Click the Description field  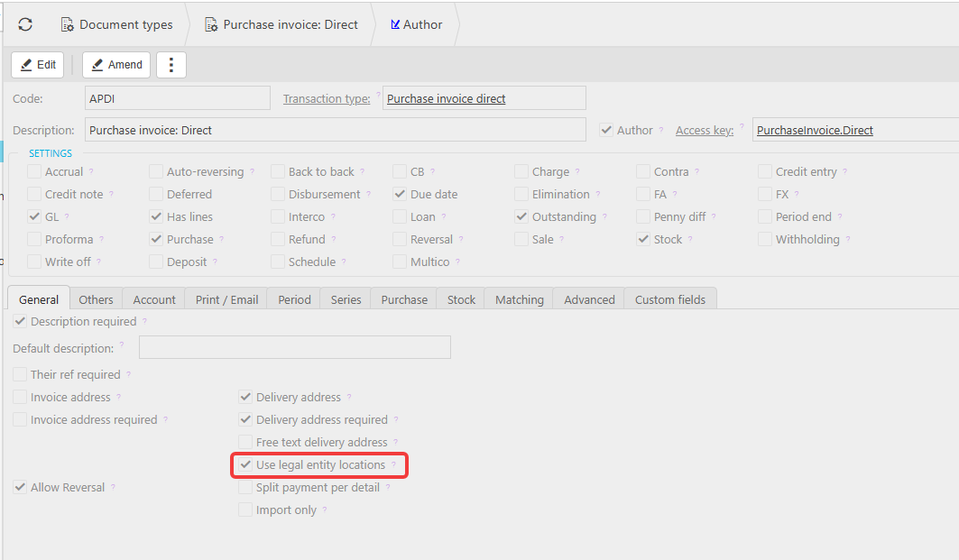pos(336,130)
